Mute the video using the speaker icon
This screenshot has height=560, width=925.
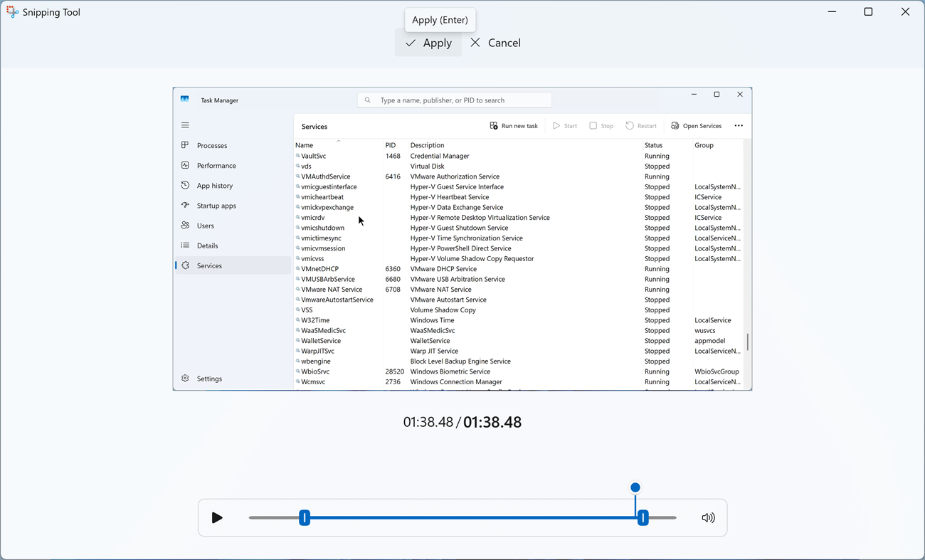pyautogui.click(x=708, y=518)
